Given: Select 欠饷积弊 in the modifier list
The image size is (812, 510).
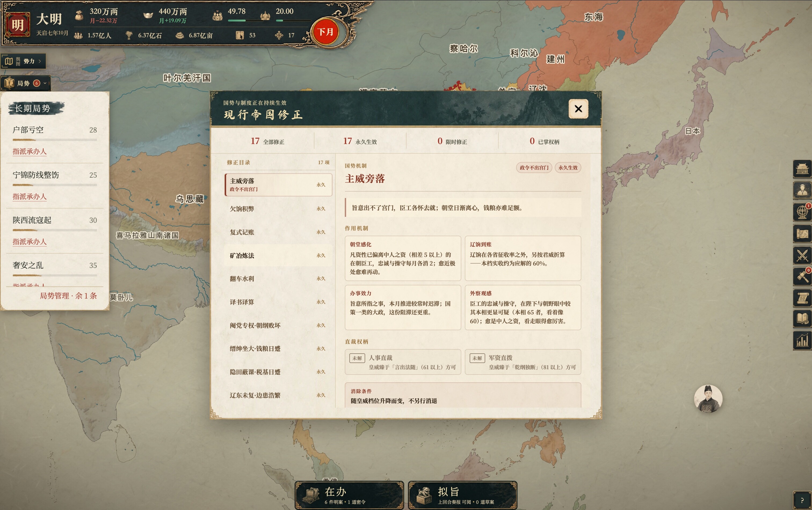Looking at the screenshot, I should point(278,209).
